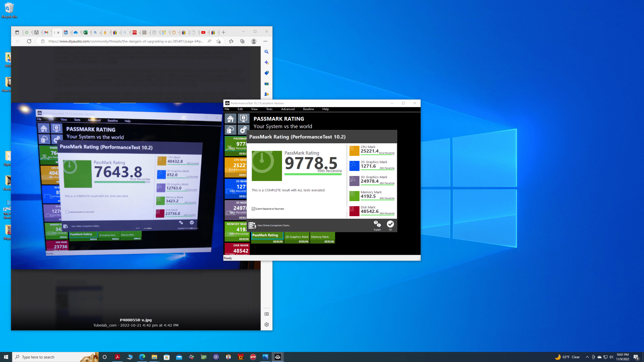Screen dimensions: 644x362
Task: Open File Explorer from the taskbar
Action: [154, 357]
